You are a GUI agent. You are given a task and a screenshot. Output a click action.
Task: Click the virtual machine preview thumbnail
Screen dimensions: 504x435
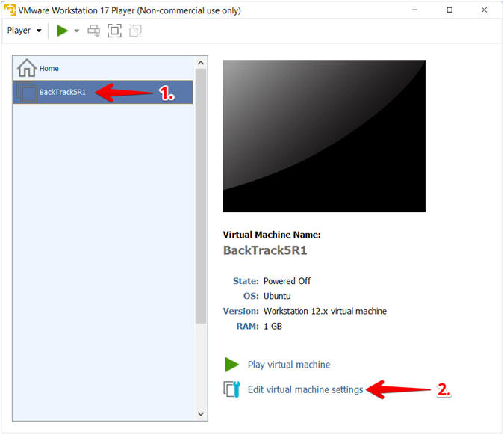pyautogui.click(x=324, y=136)
